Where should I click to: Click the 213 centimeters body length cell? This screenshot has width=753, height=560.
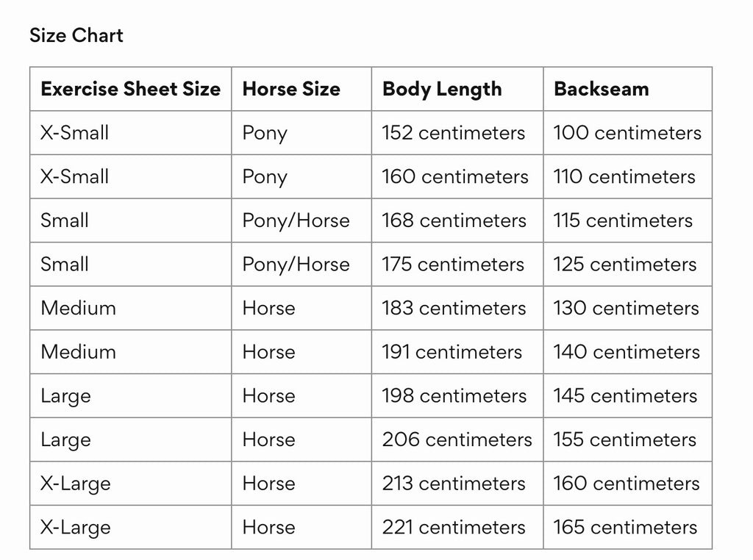pos(457,484)
